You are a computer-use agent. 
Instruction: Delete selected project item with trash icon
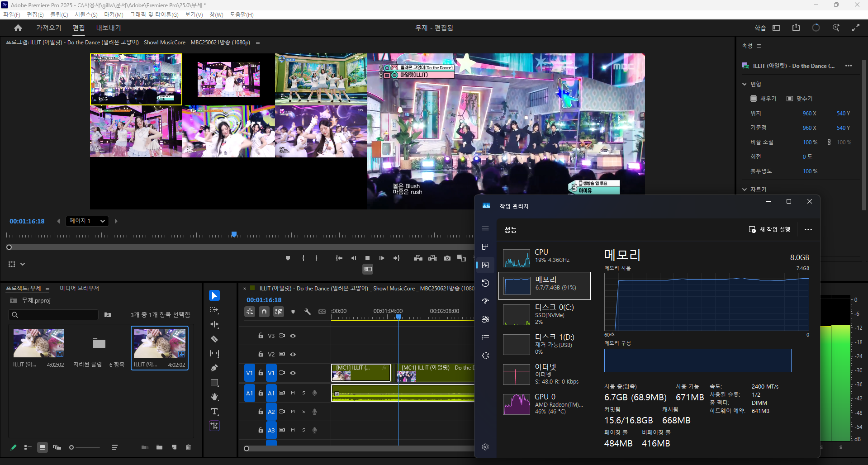click(x=189, y=447)
